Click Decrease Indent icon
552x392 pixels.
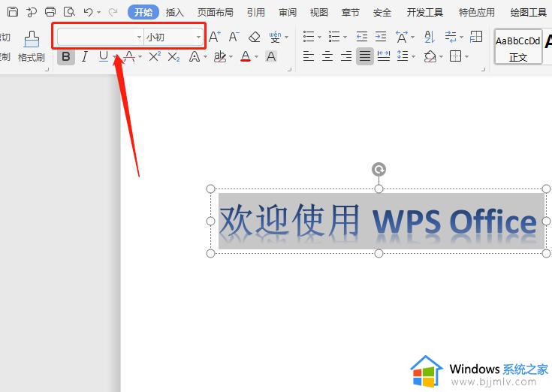(x=361, y=37)
